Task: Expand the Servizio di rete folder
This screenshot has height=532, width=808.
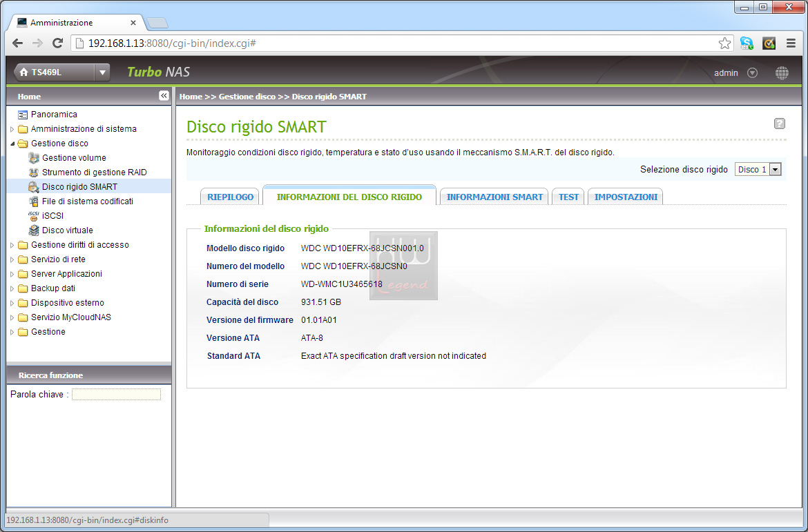Action: (x=12, y=259)
